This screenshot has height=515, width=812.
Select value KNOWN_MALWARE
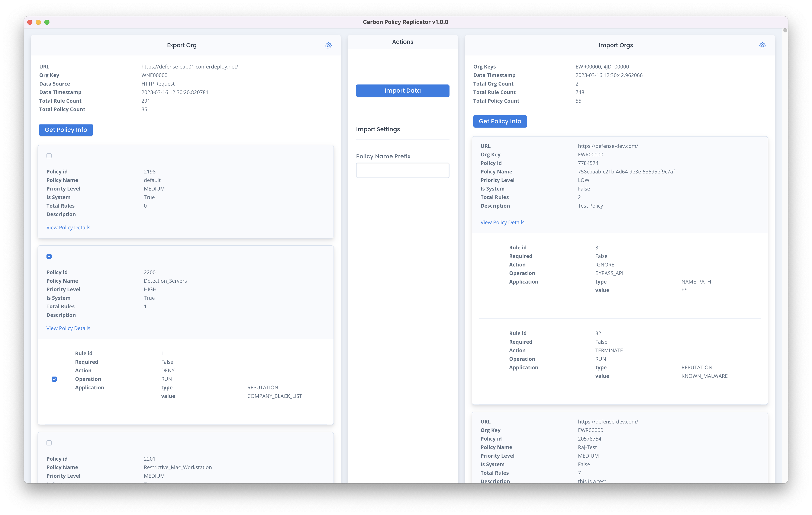(x=704, y=376)
